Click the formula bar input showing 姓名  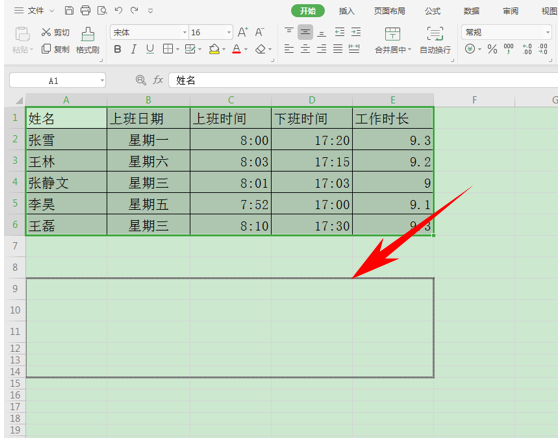363,80
